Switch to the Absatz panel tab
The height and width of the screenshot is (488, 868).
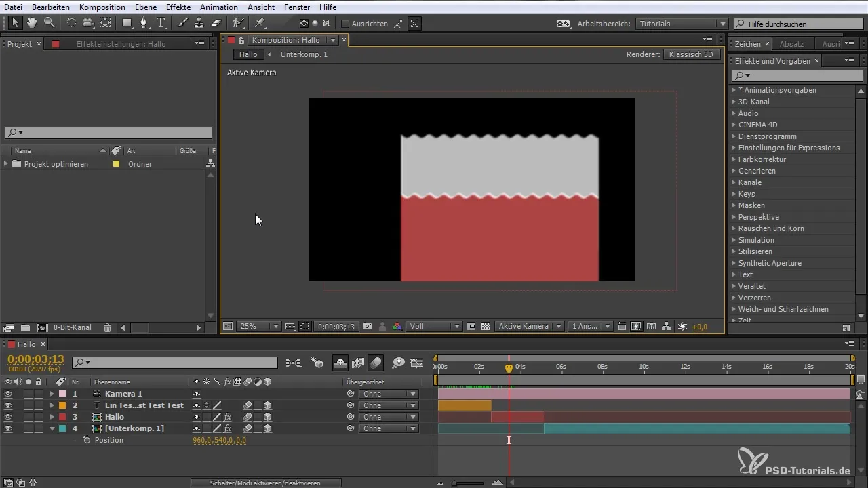point(791,44)
